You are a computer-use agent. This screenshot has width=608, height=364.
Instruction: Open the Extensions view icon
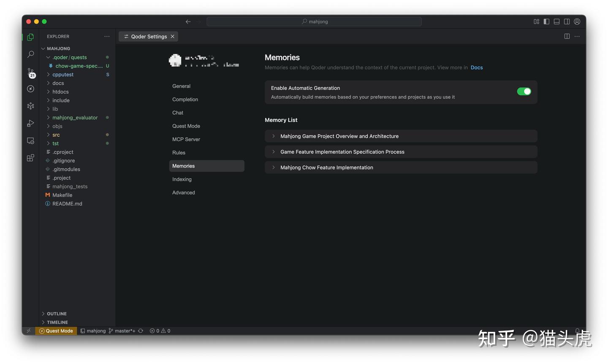coord(30,158)
